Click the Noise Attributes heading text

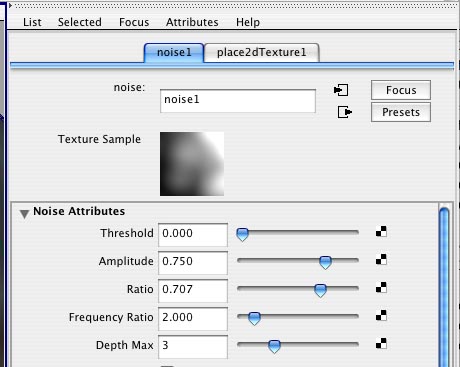(79, 211)
